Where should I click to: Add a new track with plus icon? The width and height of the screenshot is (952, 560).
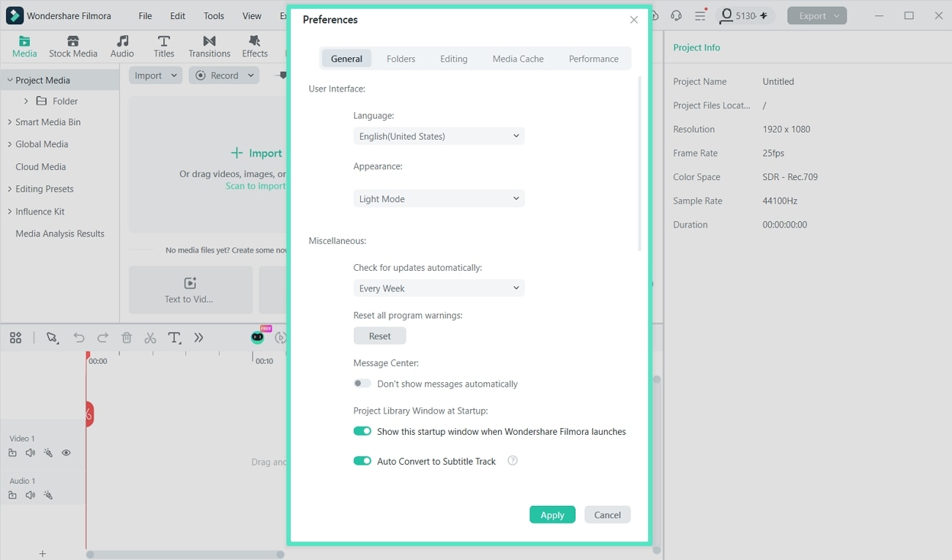click(x=42, y=554)
